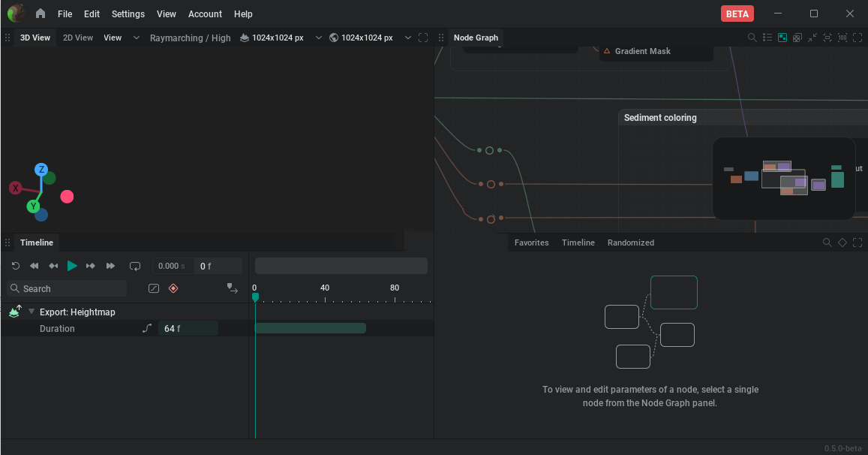
Task: Click the Node Graph list view icon
Action: click(767, 38)
